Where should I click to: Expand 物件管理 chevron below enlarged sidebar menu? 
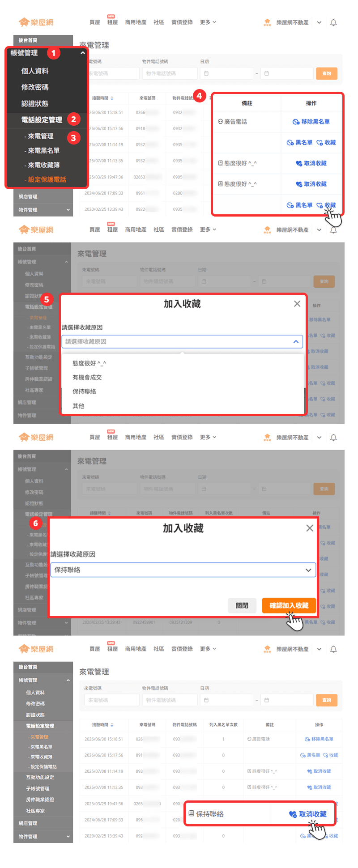pos(68,210)
